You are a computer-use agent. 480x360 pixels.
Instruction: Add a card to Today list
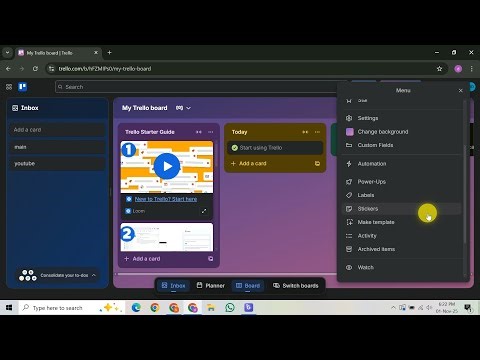tap(249, 163)
